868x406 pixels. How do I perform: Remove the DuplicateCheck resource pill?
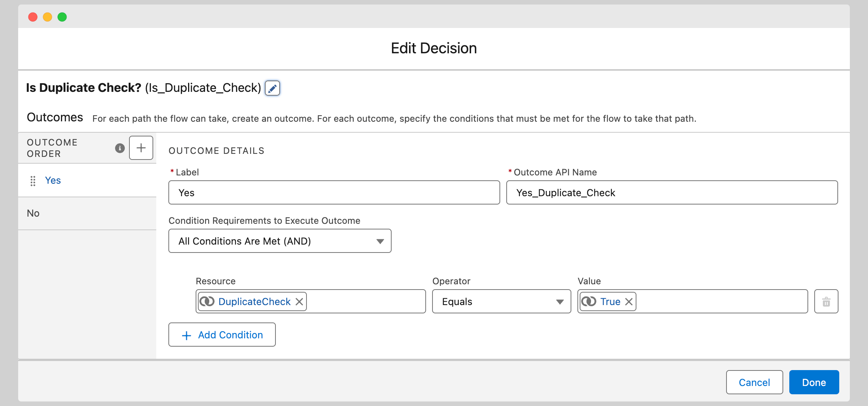click(299, 302)
